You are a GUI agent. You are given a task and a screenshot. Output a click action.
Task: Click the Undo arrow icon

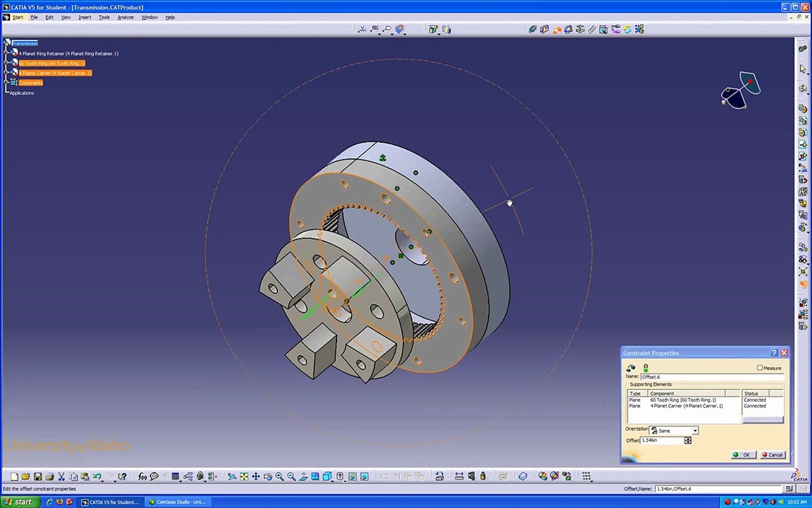(x=97, y=476)
